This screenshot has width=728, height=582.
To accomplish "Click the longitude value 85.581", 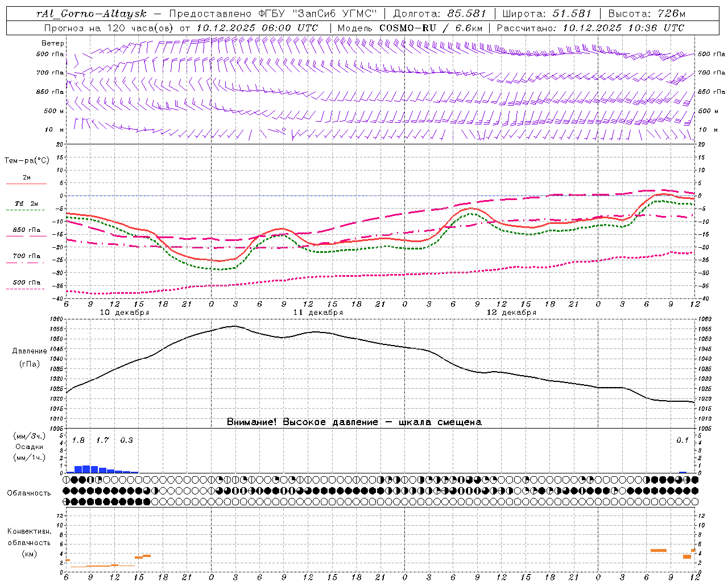I will (468, 14).
